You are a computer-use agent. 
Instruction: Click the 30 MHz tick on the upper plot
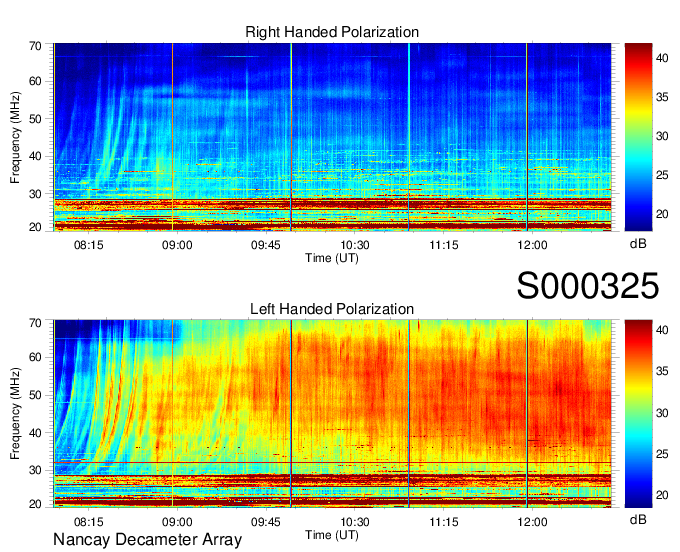tap(35, 194)
